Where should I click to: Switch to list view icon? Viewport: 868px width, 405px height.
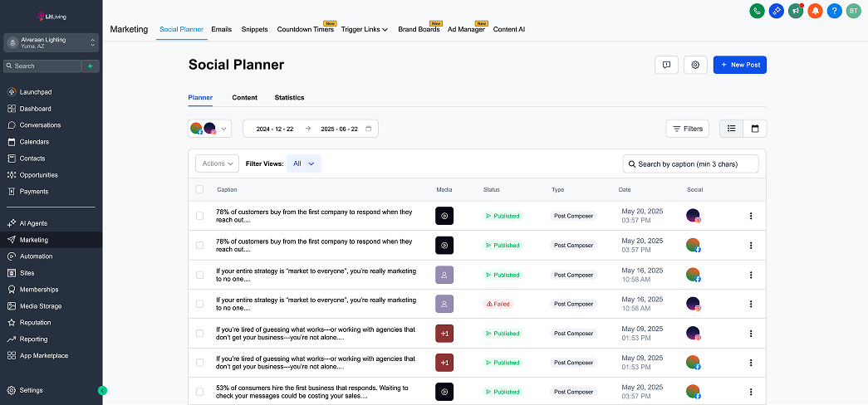[x=732, y=129]
